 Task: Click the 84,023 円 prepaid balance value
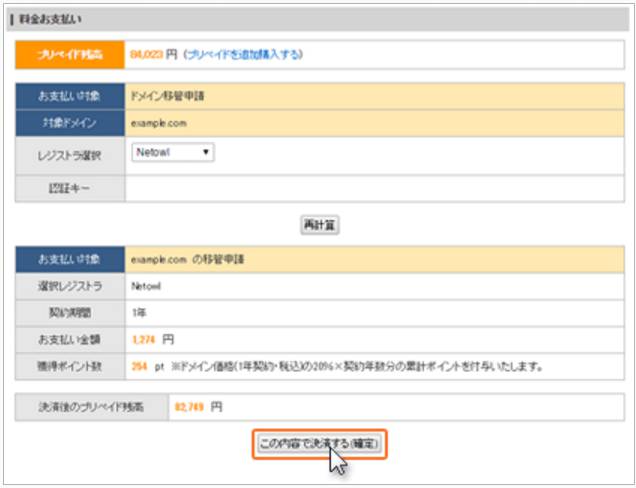153,54
